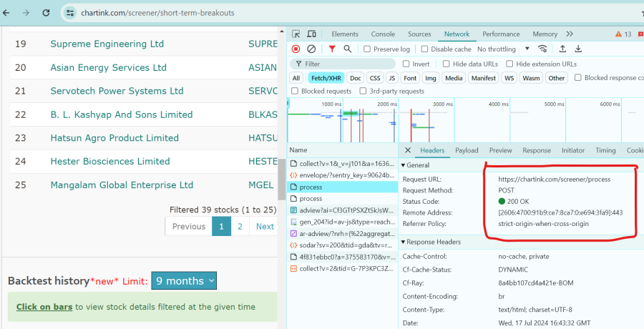Open the Response tab

pyautogui.click(x=537, y=150)
